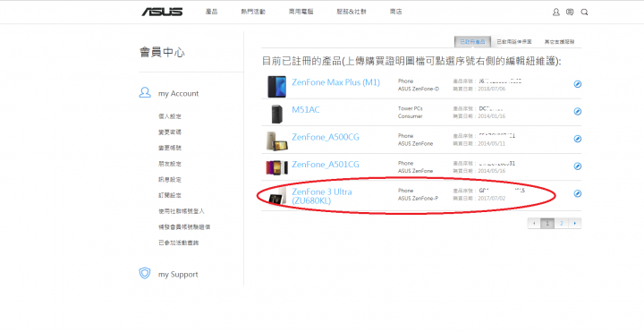This screenshot has height=332, width=644.
Task: Open the ZenFone 3 Ultra thumbnail
Action: click(277, 196)
